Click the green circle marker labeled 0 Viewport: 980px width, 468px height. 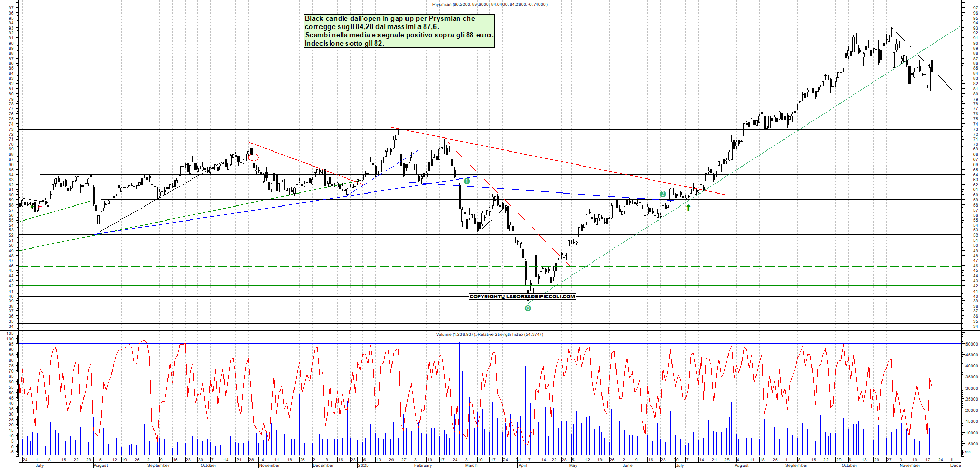point(528,308)
